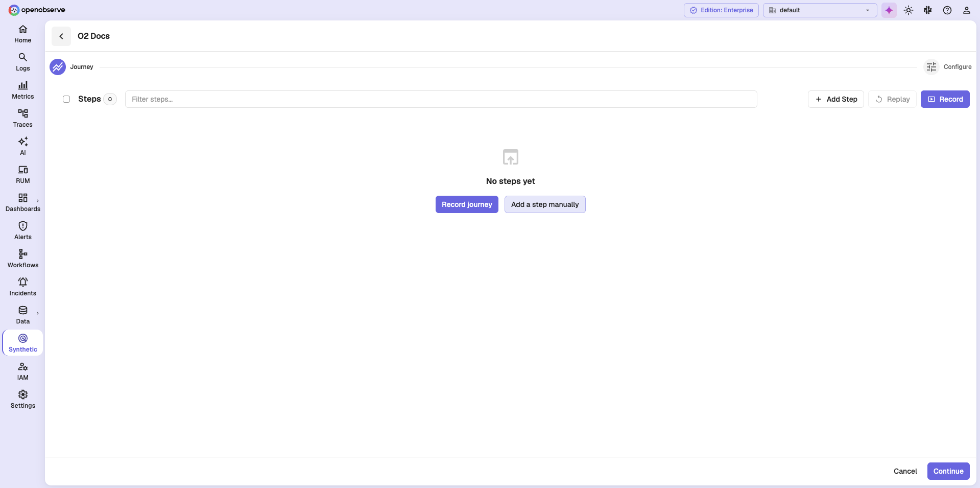Open the Data section in the sidebar
This screenshot has width=980, height=488.
[22, 315]
